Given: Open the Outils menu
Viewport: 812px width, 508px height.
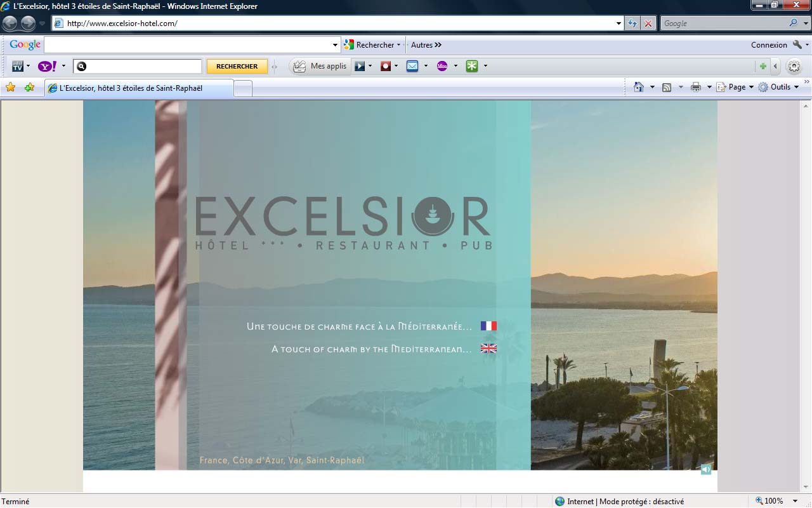Looking at the screenshot, I should [779, 87].
